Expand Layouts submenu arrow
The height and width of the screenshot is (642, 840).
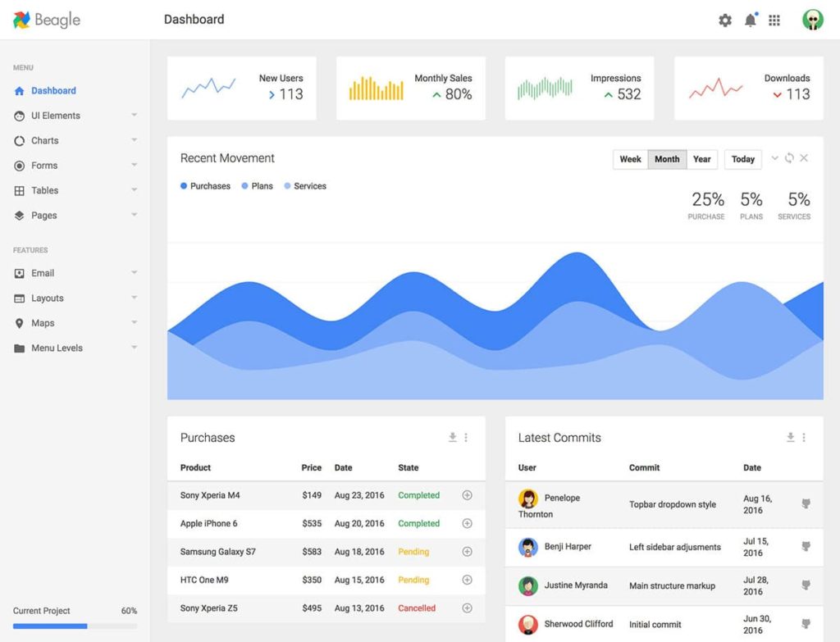pos(135,297)
